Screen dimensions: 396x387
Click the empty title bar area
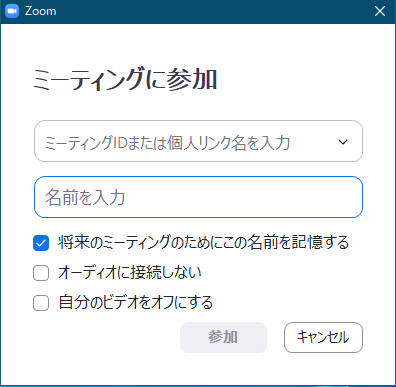point(213,11)
